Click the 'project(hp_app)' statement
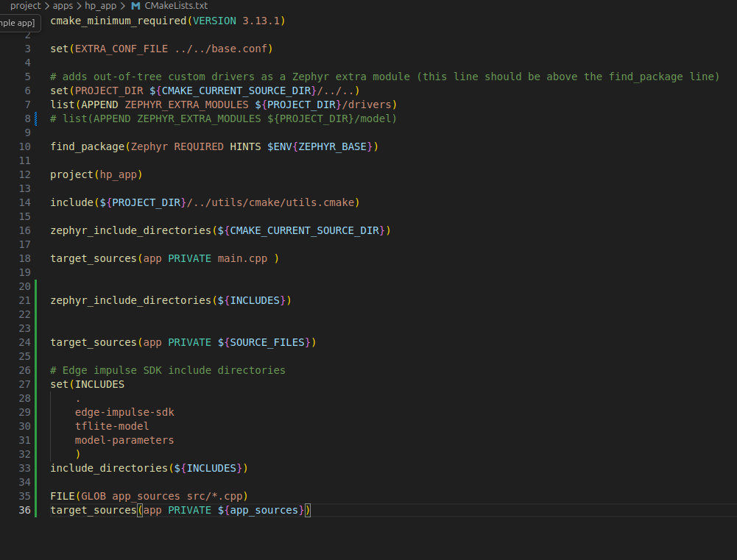The width and height of the screenshot is (737, 560). click(96, 174)
